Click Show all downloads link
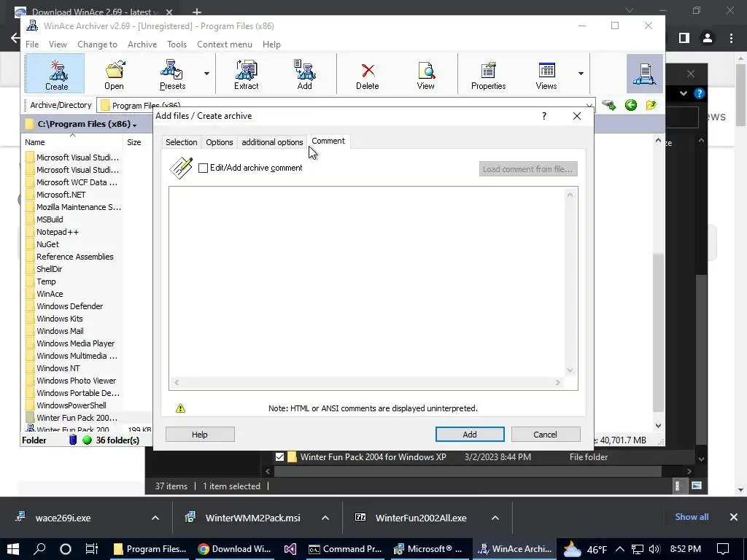The height and width of the screenshot is (560, 747). pos(692,517)
